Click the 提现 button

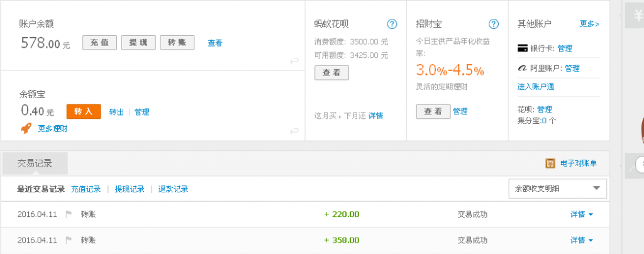coord(138,43)
